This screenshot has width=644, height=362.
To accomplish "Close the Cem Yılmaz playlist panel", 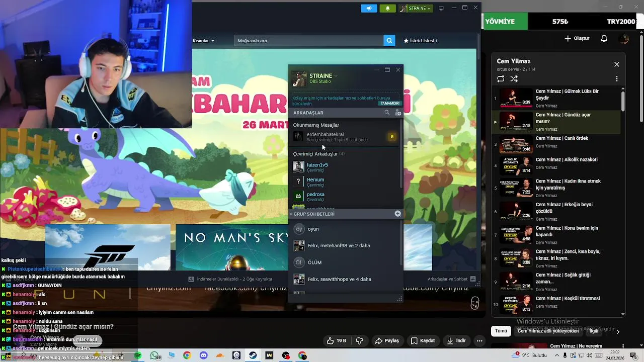I will pos(617,64).
